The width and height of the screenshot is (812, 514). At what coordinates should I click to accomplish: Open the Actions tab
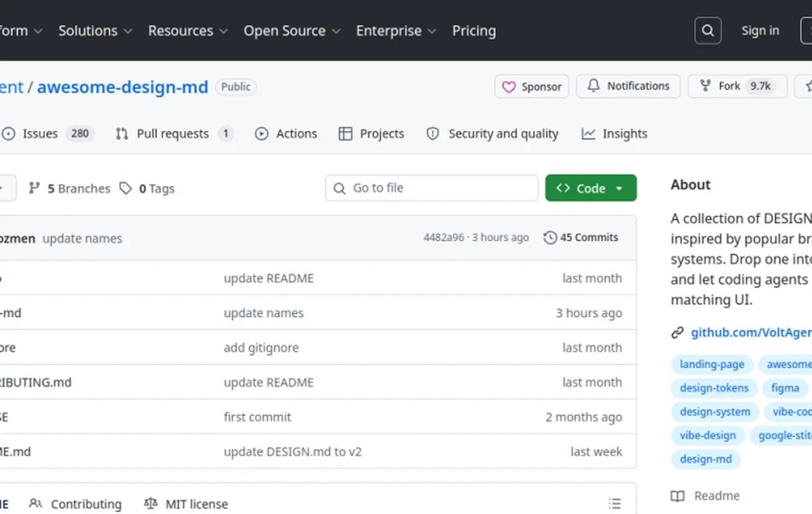tap(286, 133)
